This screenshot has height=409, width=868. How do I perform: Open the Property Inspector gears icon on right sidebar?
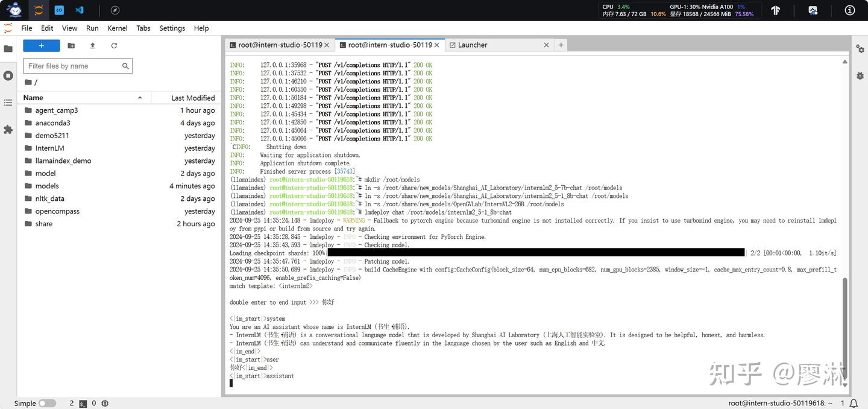click(x=860, y=49)
